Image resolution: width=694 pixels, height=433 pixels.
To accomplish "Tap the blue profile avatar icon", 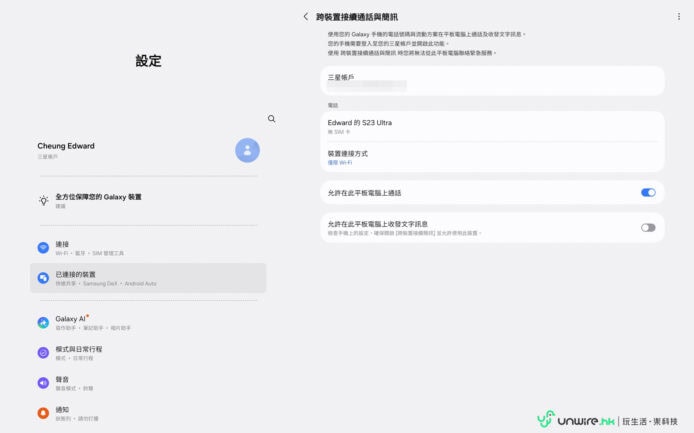I will coord(247,150).
